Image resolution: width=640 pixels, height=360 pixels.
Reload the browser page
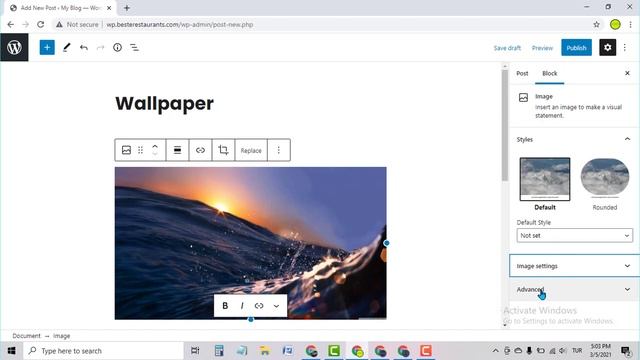click(x=40, y=24)
